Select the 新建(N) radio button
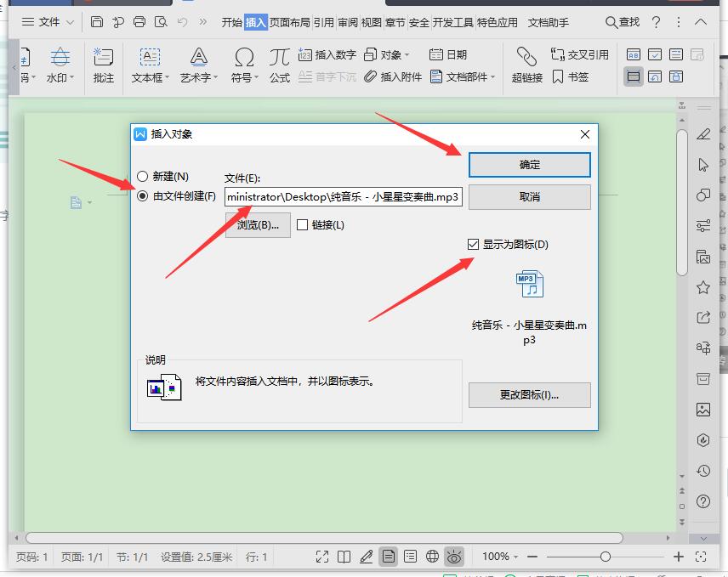Viewport: 728px width, 577px height. pos(143,176)
